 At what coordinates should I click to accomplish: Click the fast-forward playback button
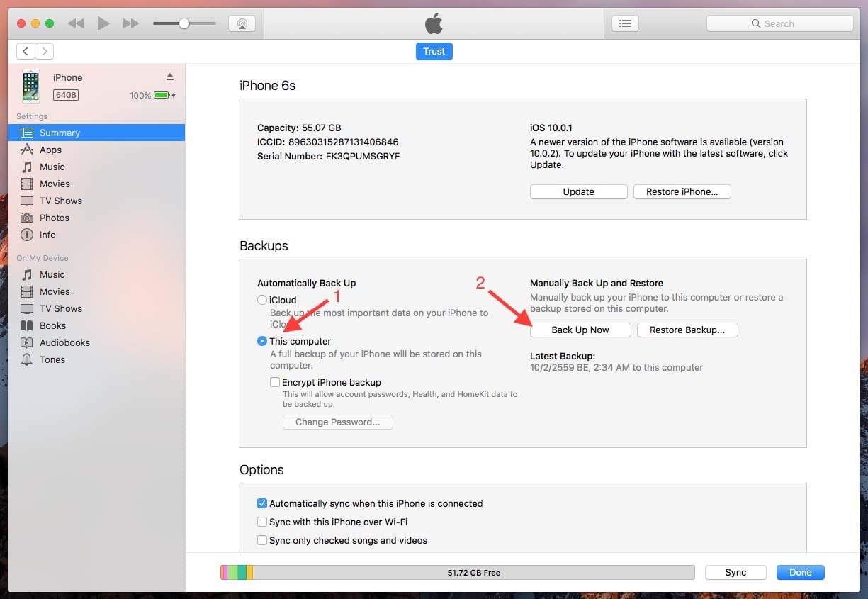tap(131, 23)
